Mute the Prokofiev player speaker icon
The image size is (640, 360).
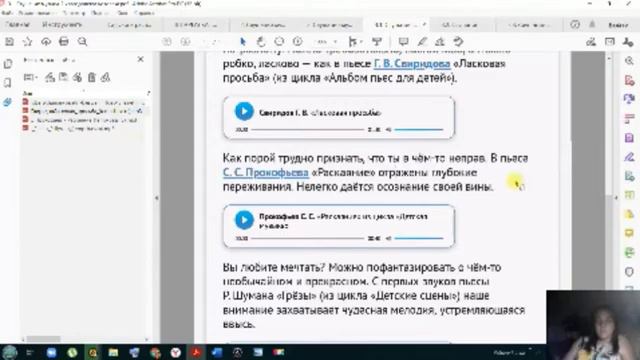click(388, 238)
